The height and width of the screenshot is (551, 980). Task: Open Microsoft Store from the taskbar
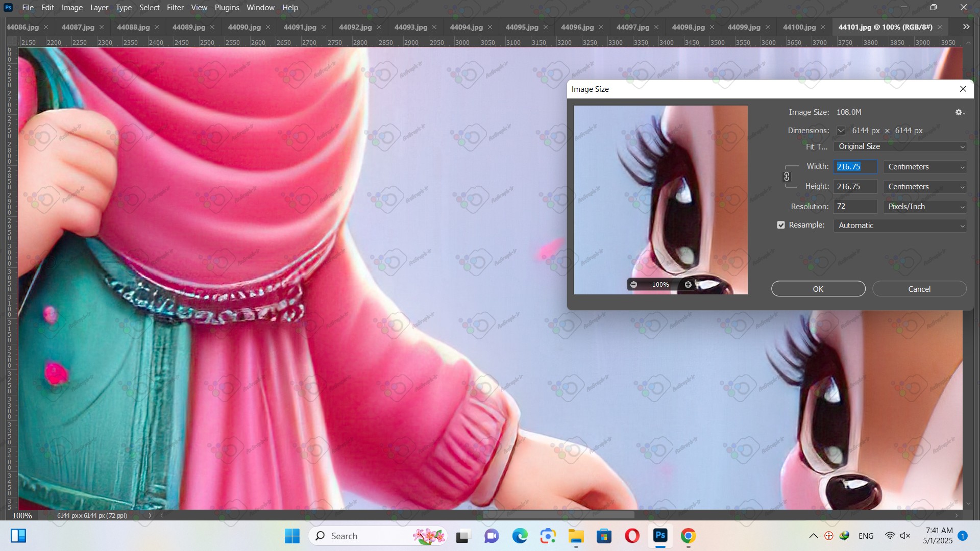[x=604, y=536]
